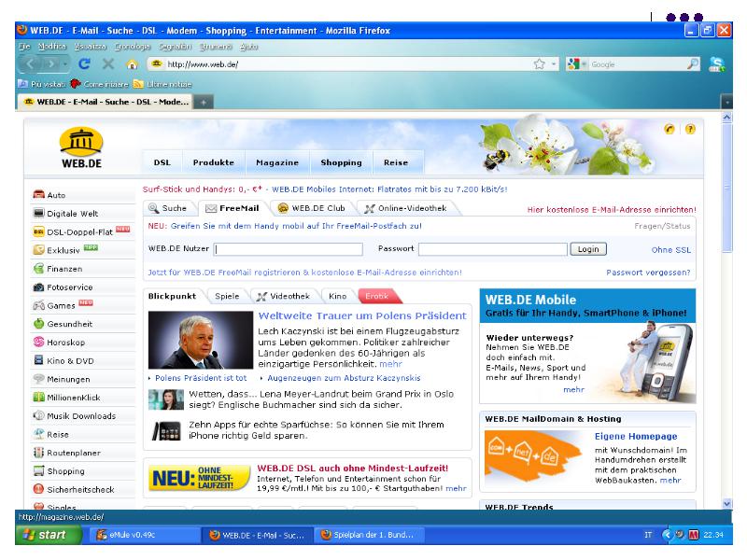
Task: Open DSL-Doppel-Flat sidebar entry
Action: [83, 231]
